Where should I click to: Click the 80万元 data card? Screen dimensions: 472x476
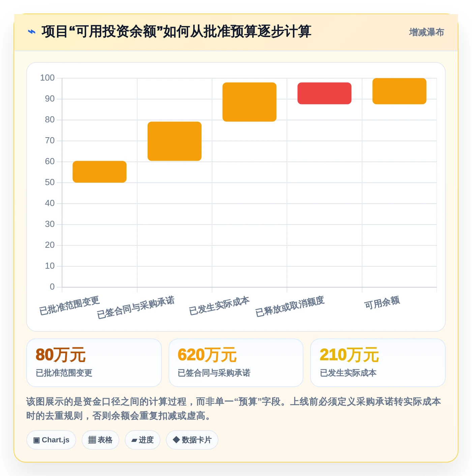(x=94, y=363)
